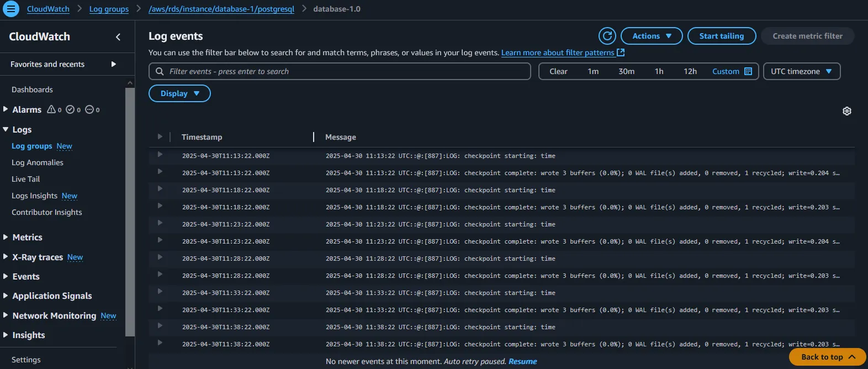The height and width of the screenshot is (369, 868).
Task: Open the UTC timezone dropdown
Action: point(801,71)
